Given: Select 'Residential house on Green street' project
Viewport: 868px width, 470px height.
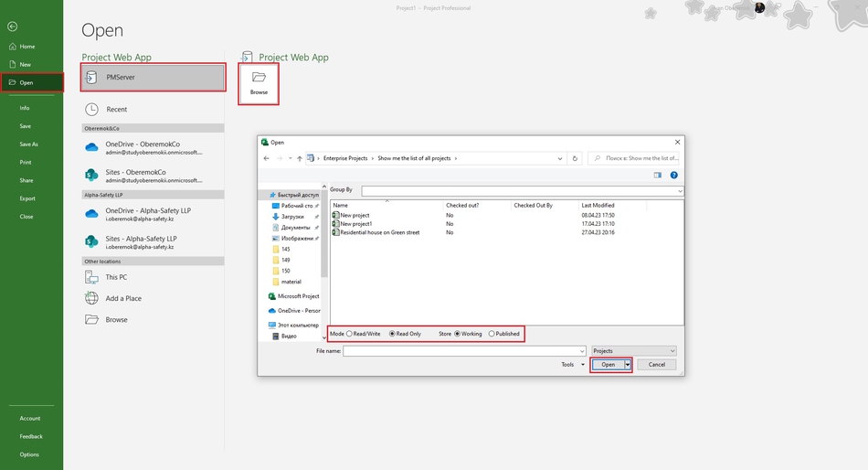Looking at the screenshot, I should [376, 233].
